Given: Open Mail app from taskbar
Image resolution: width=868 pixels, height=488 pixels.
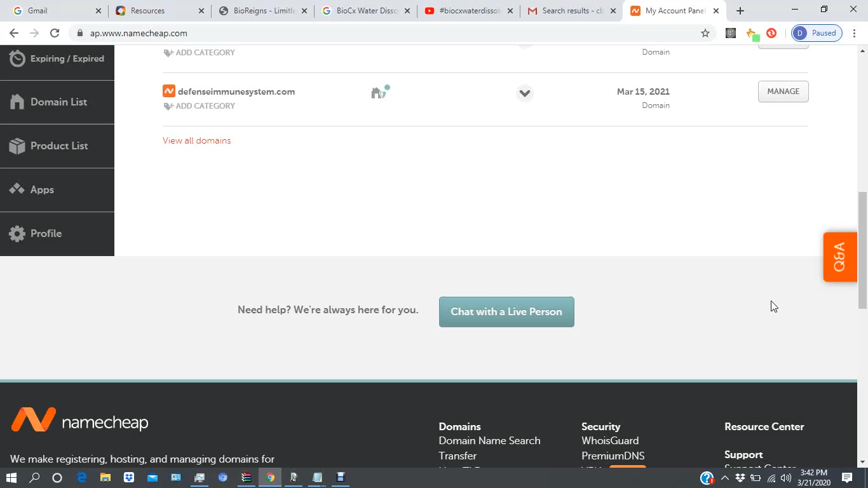Looking at the screenshot, I should pyautogui.click(x=153, y=477).
